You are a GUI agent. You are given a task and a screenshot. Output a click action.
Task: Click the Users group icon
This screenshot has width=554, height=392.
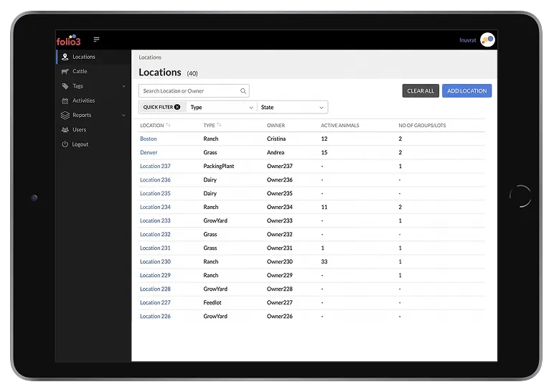[65, 130]
